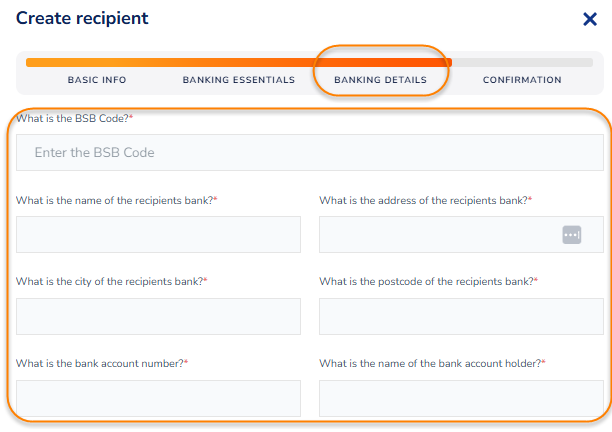Focus the 'Enter the BSB Code' field
The width and height of the screenshot is (612, 432).
309,153
